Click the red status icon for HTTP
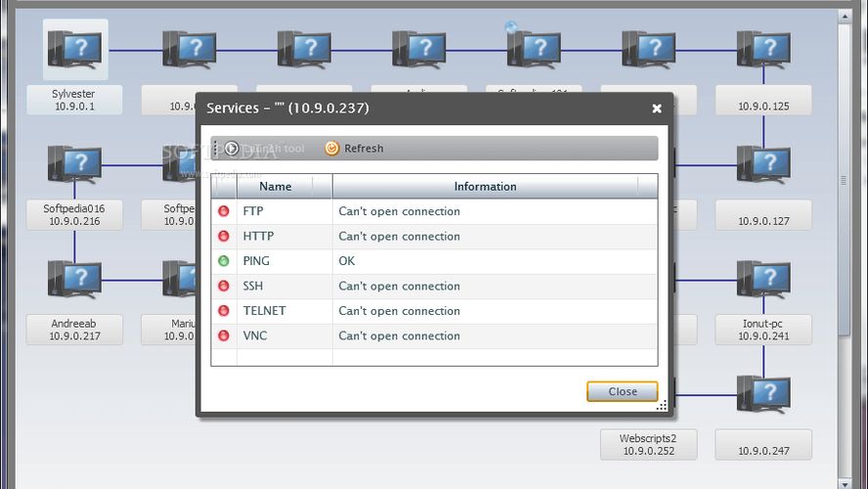868x489 pixels. pyautogui.click(x=224, y=236)
